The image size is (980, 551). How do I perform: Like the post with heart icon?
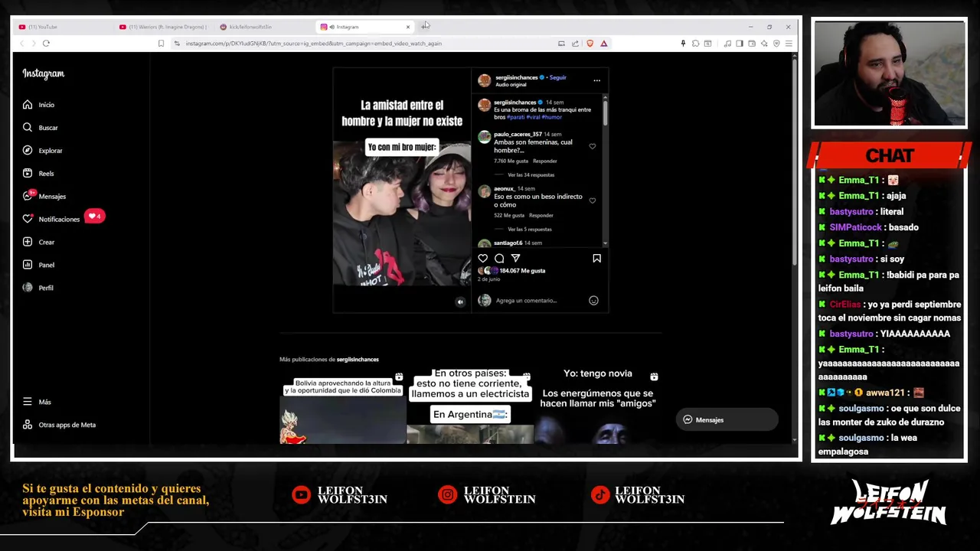pyautogui.click(x=483, y=259)
